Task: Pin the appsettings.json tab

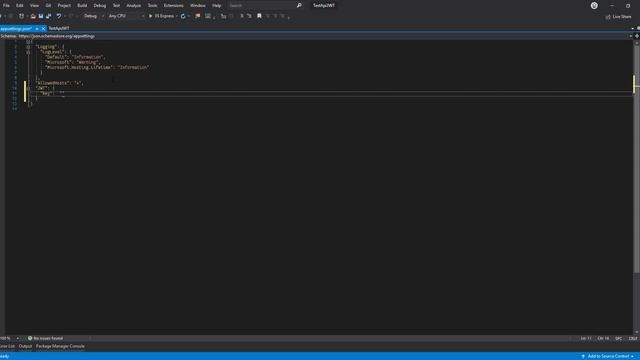Action: 37,29
